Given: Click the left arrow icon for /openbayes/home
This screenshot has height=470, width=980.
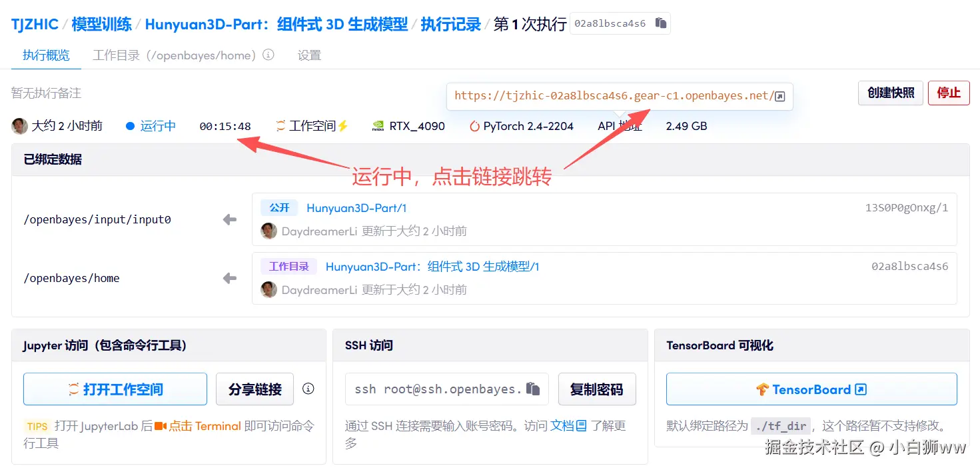Looking at the screenshot, I should [x=230, y=278].
